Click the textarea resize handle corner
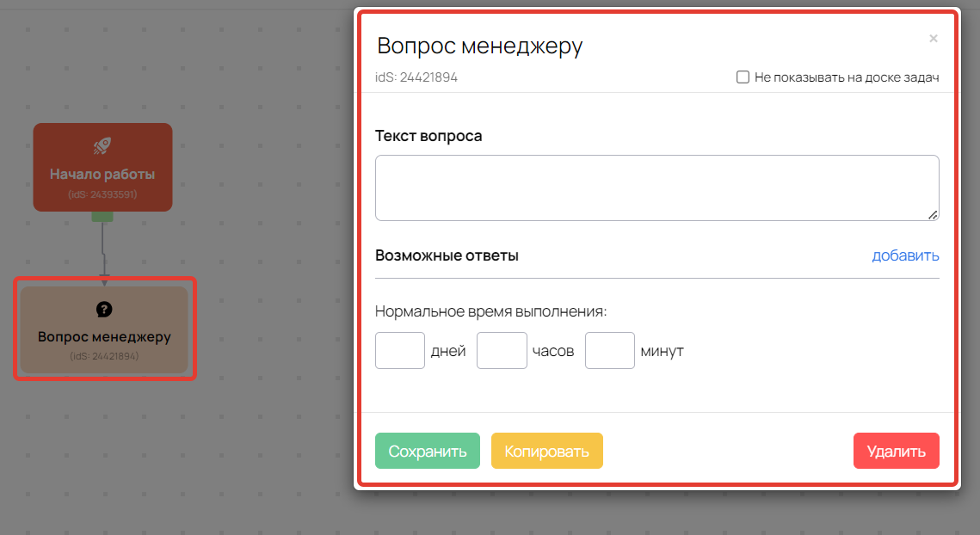 [933, 214]
